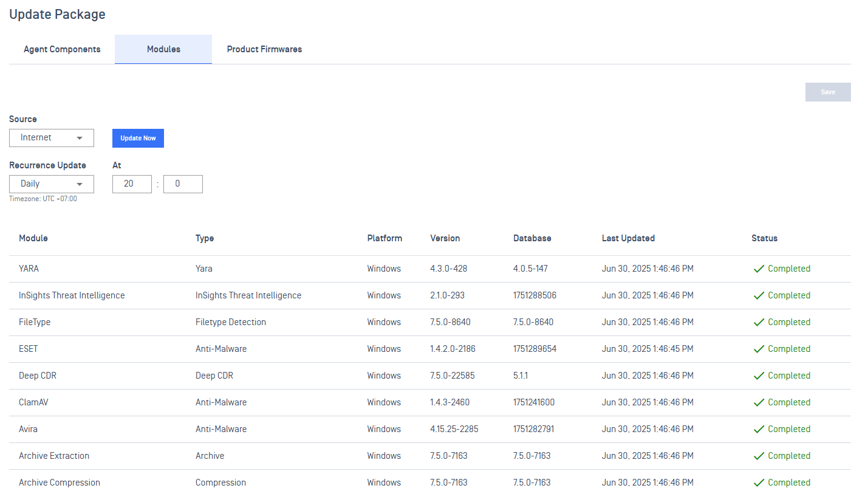Viewport: 868px width, 488px height.
Task: Click version 2.1.0-293
Action: 448,295
